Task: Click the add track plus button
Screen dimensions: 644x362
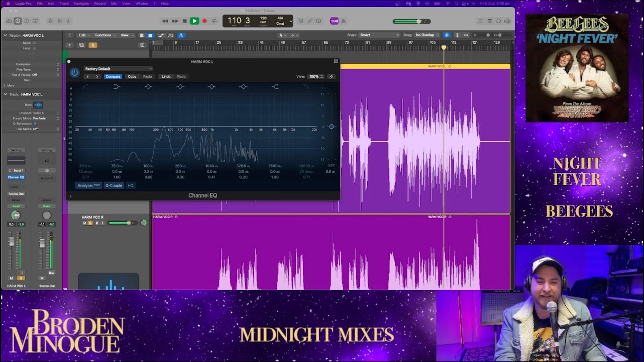Action: 71,45
